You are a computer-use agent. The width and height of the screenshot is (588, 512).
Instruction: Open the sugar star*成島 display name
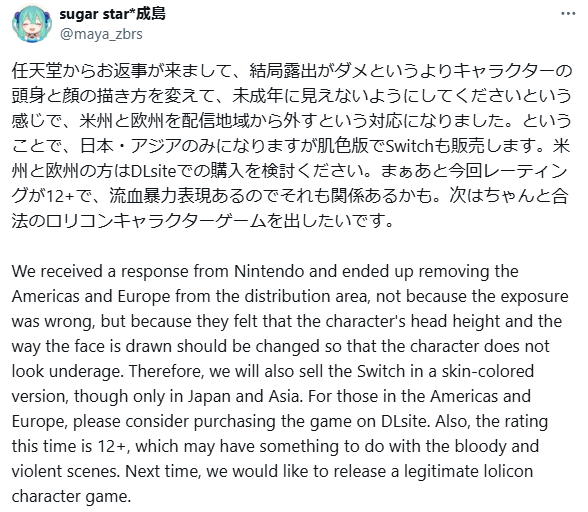point(112,14)
